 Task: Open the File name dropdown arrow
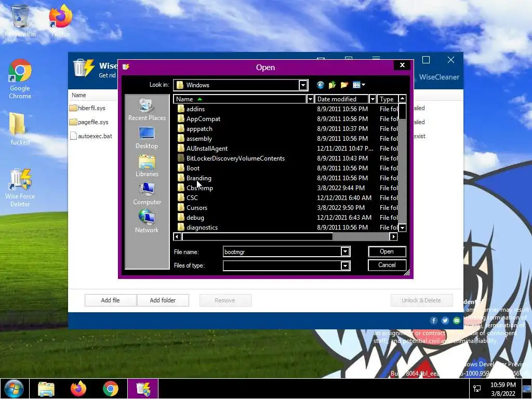[345, 251]
